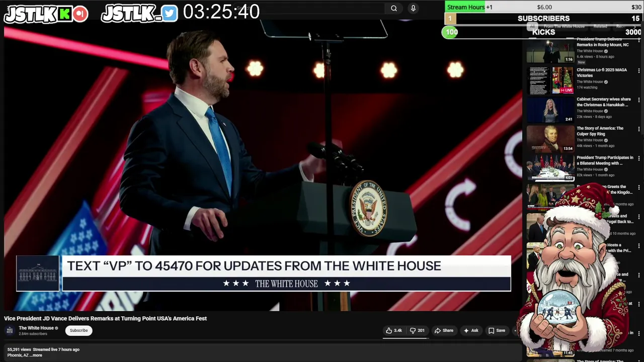Click '44k views · 1 month ago' text
Screen dimensions: 644x362
595,146
